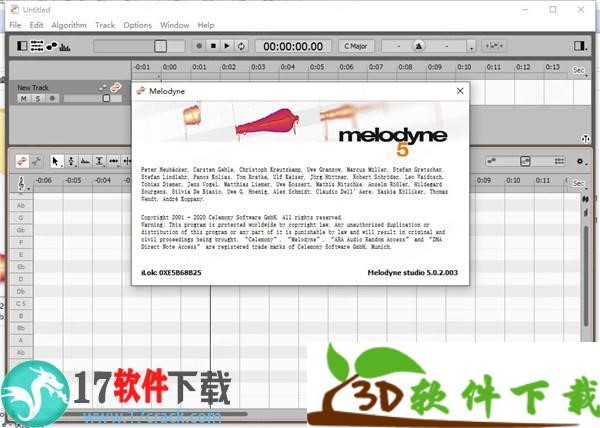Image resolution: width=600 pixels, height=428 pixels.
Task: Maximize the Untitled window
Action: [553, 10]
